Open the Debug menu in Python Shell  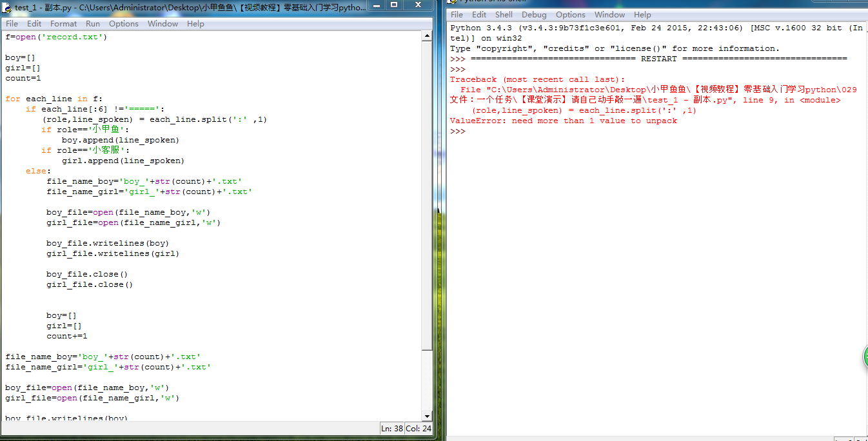point(534,15)
